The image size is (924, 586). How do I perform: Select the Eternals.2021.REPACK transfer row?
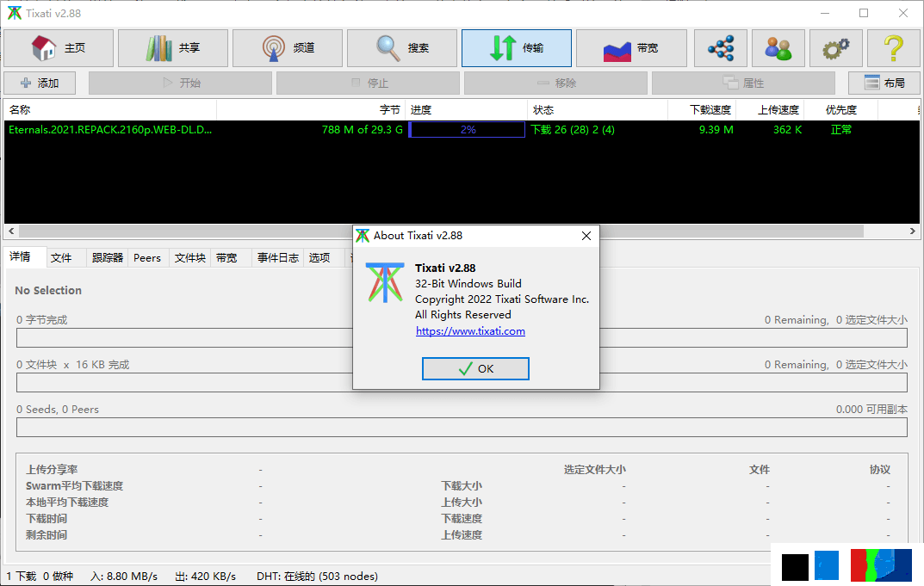pos(462,130)
